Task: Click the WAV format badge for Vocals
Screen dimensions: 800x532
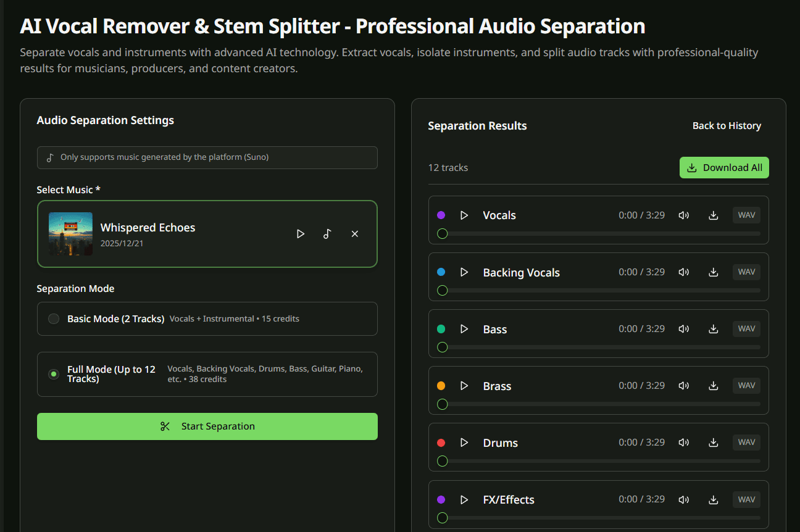Action: tap(746, 215)
